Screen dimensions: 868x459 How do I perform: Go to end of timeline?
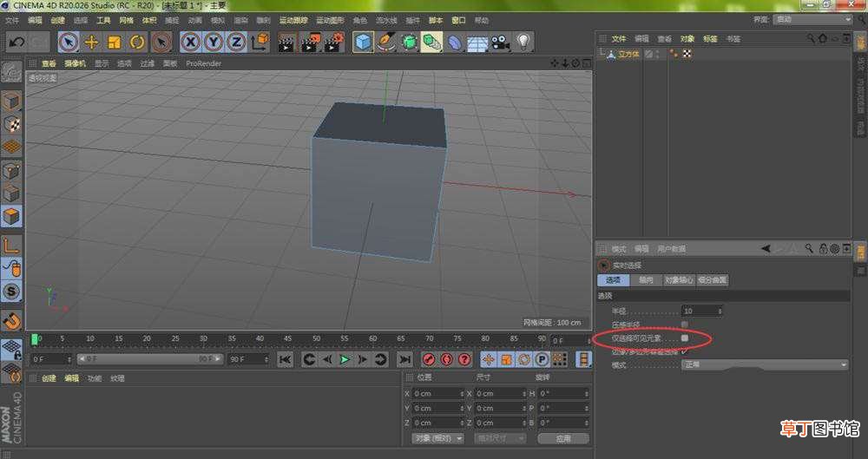coord(404,359)
